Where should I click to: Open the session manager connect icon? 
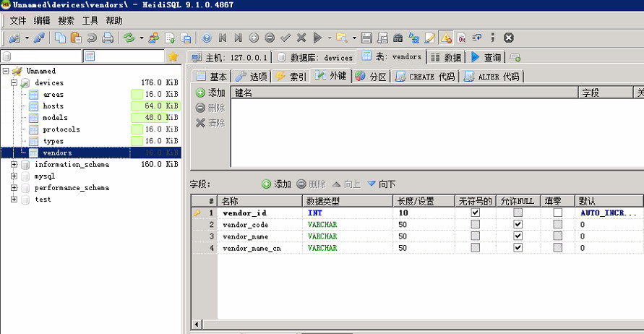pyautogui.click(x=14, y=38)
